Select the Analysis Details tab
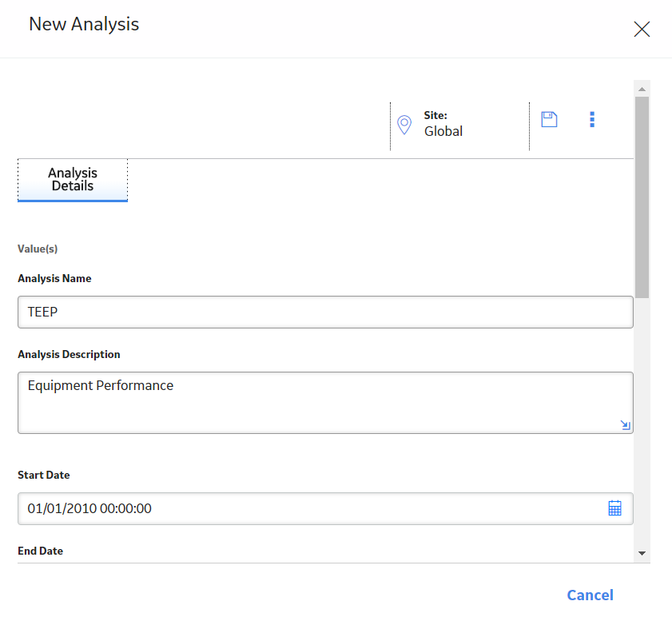Screen dimensions: 672x629 (73, 180)
